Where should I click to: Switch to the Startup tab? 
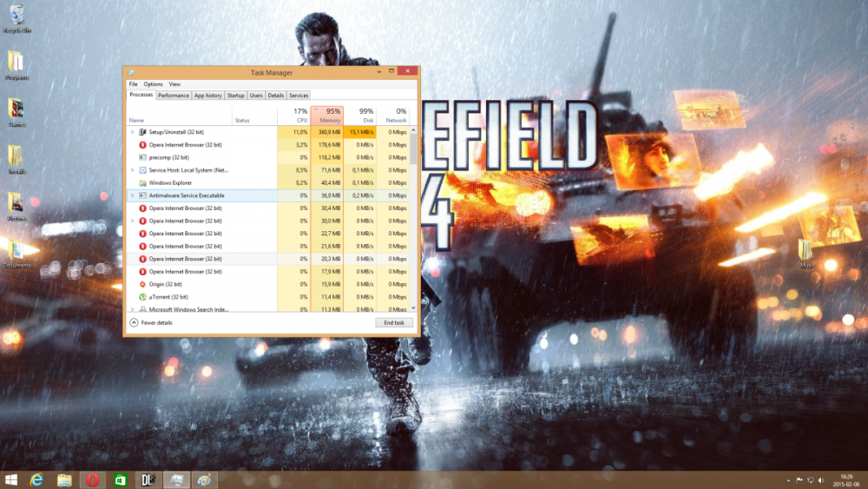click(236, 96)
